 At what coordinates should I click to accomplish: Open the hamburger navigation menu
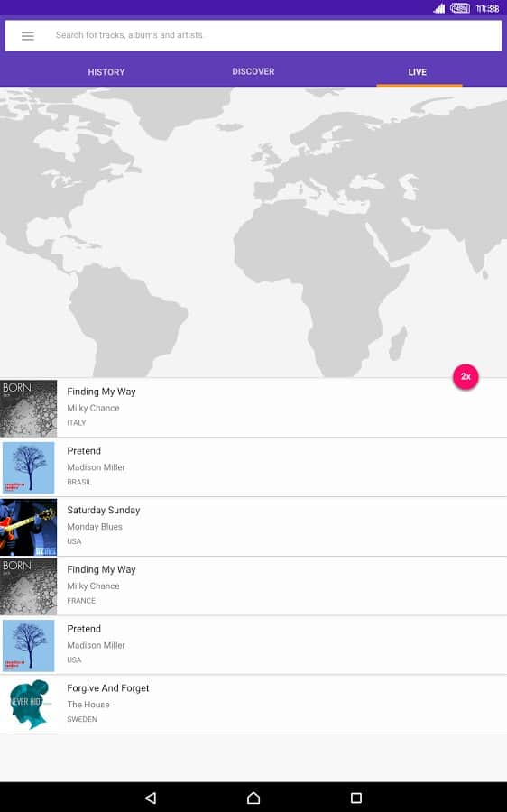click(27, 36)
